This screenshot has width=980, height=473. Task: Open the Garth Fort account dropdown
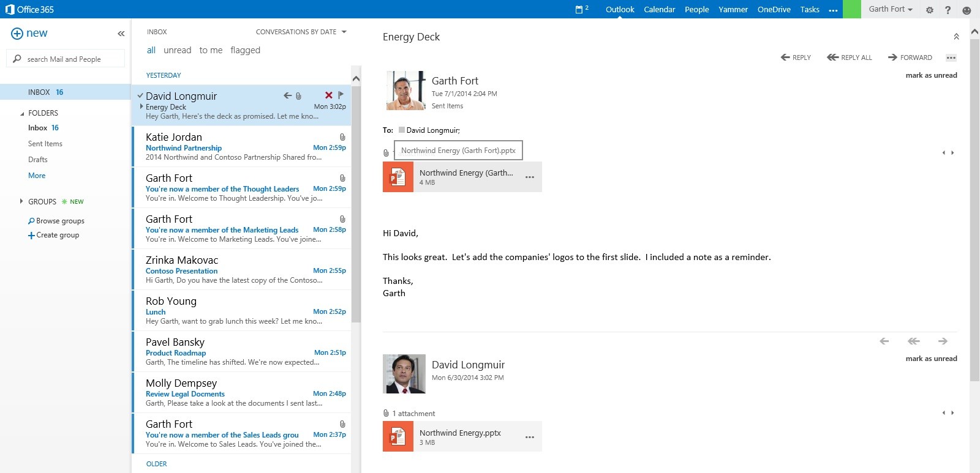point(891,9)
